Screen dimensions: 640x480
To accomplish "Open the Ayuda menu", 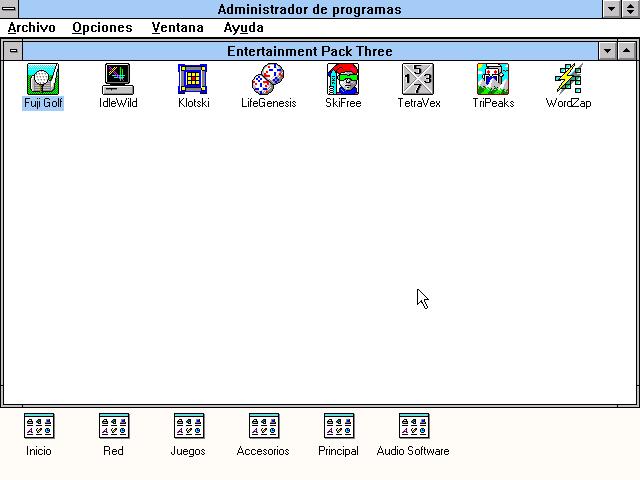I will (x=243, y=28).
